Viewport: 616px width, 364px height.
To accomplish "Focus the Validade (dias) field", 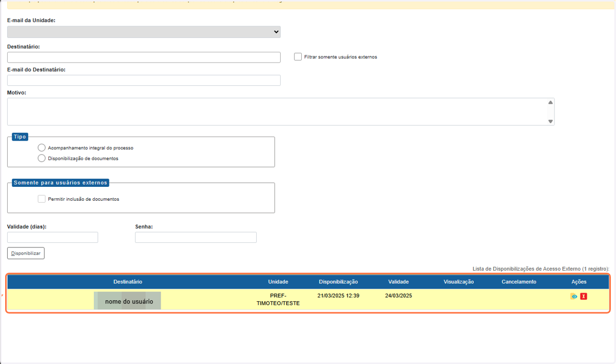I will click(x=52, y=237).
